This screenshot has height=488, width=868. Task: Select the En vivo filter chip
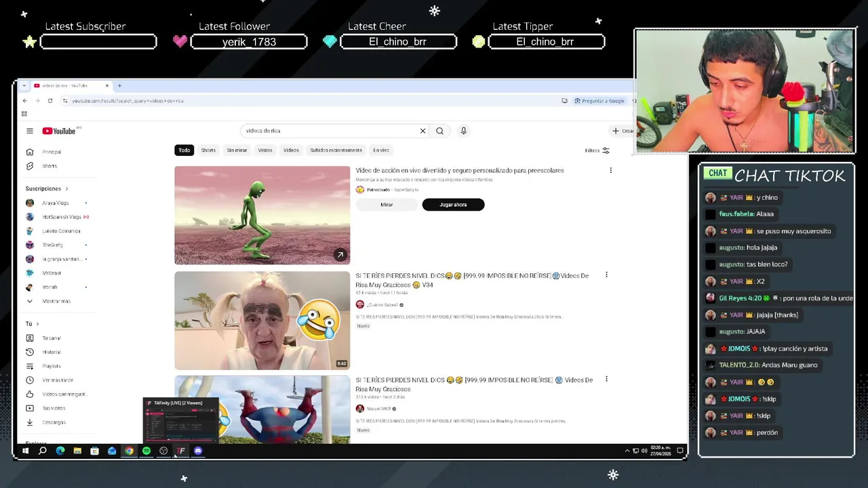[381, 150]
